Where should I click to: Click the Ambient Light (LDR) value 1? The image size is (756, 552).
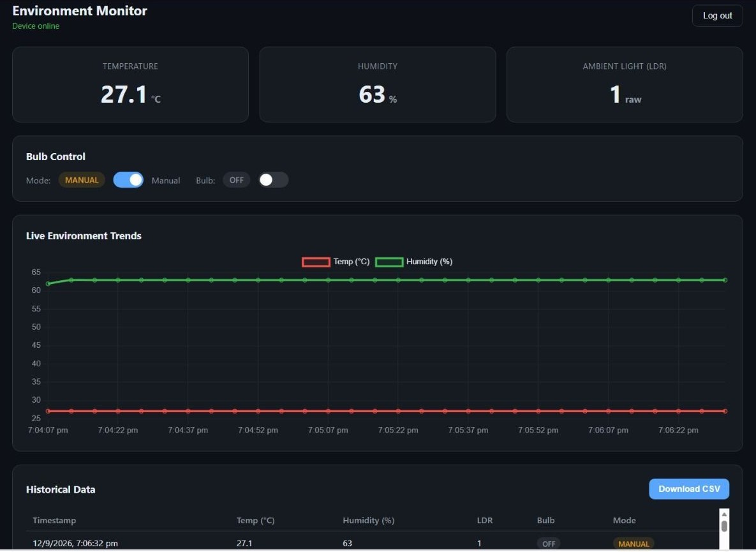(x=615, y=94)
